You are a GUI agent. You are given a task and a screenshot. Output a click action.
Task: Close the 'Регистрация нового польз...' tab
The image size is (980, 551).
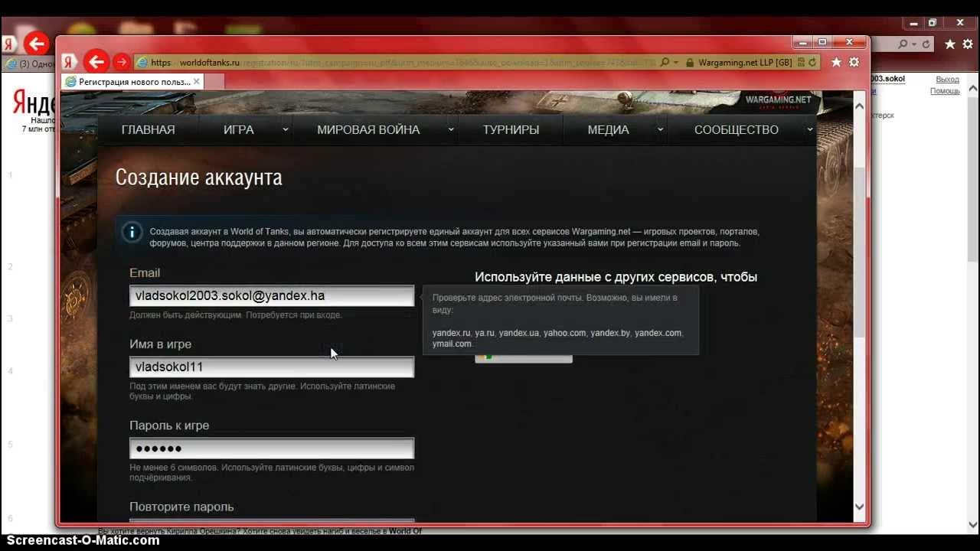tap(196, 81)
